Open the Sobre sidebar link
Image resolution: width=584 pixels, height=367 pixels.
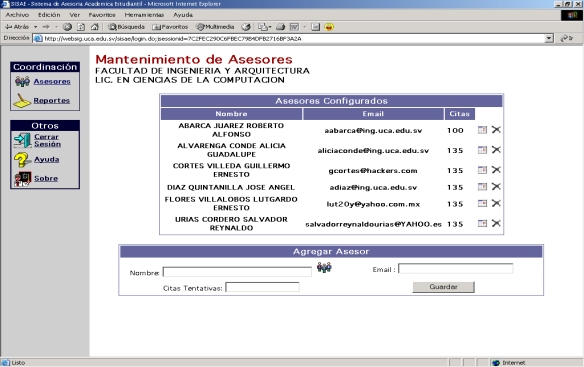pos(46,178)
